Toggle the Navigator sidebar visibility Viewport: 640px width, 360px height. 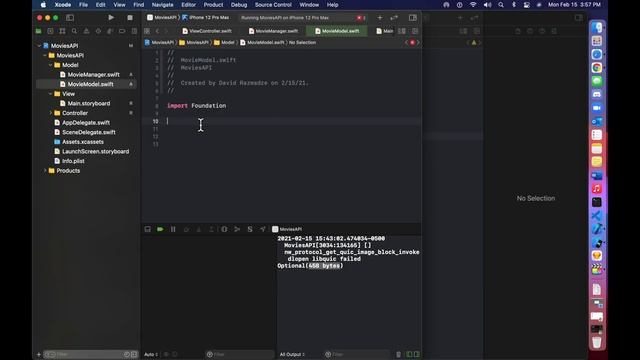point(70,18)
